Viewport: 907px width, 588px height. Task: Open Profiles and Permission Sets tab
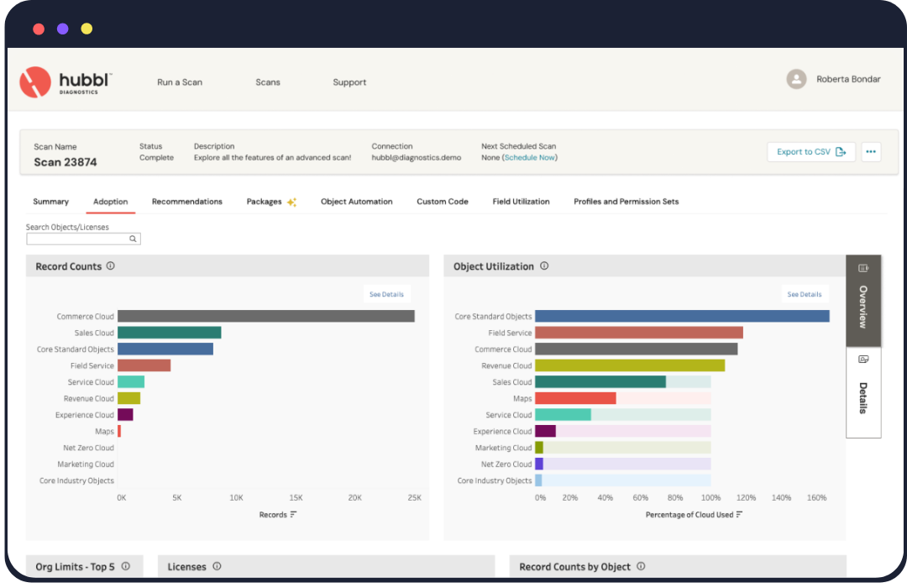(x=626, y=202)
